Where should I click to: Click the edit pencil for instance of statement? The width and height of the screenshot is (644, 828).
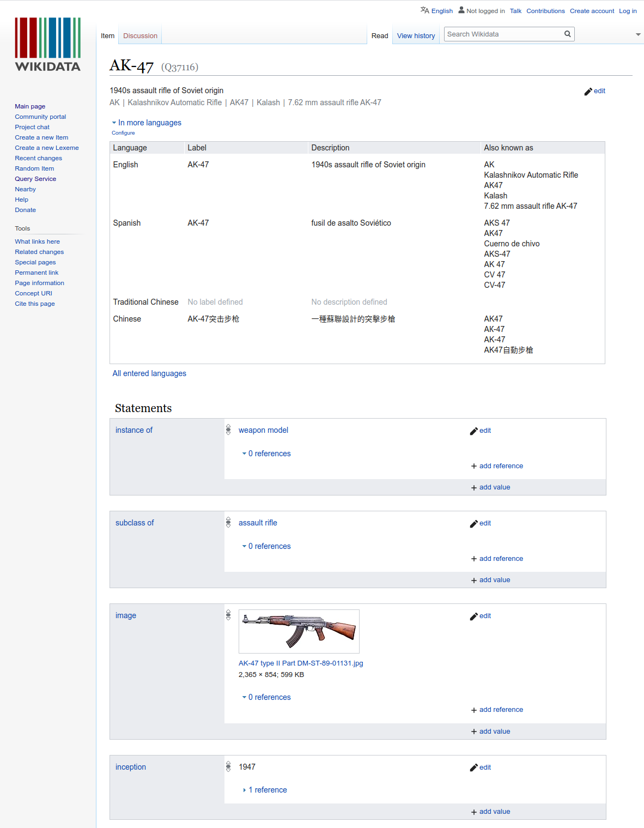tap(474, 431)
